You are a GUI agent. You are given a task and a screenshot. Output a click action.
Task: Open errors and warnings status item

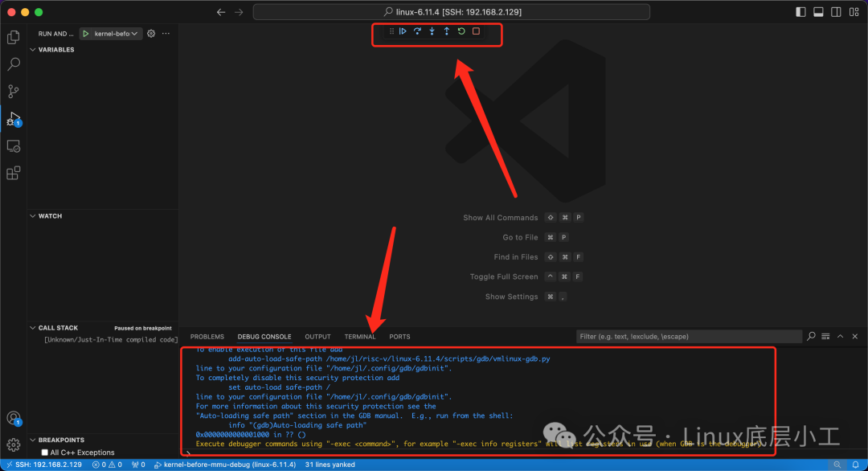pyautogui.click(x=107, y=465)
